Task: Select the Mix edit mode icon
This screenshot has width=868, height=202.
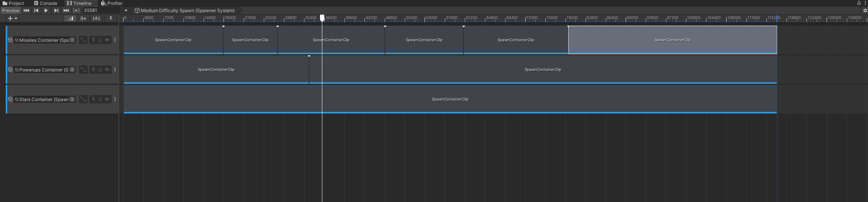Action: [70, 19]
